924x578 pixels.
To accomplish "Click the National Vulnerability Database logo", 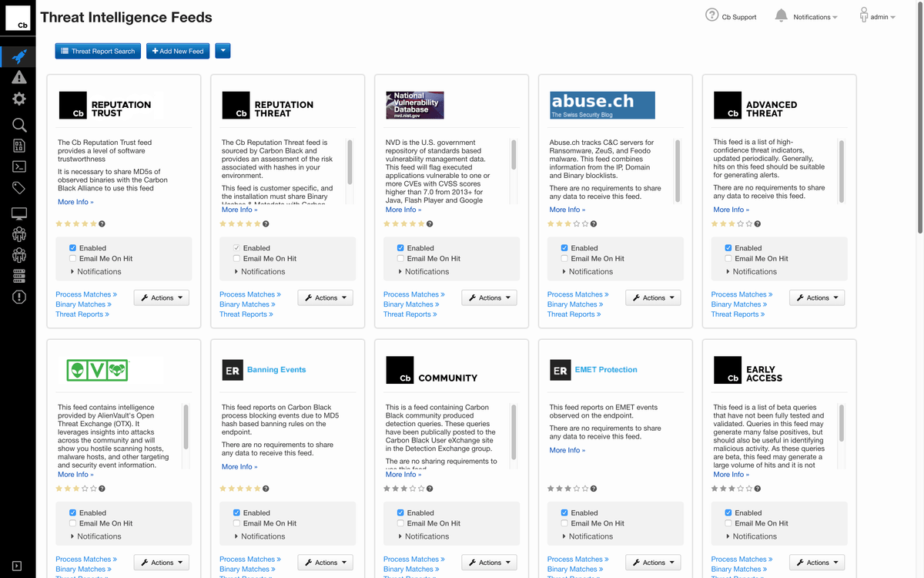I will [x=415, y=105].
